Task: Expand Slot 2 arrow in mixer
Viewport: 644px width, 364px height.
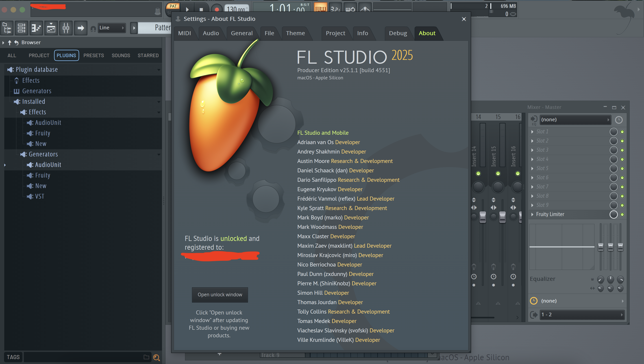Action: click(532, 141)
